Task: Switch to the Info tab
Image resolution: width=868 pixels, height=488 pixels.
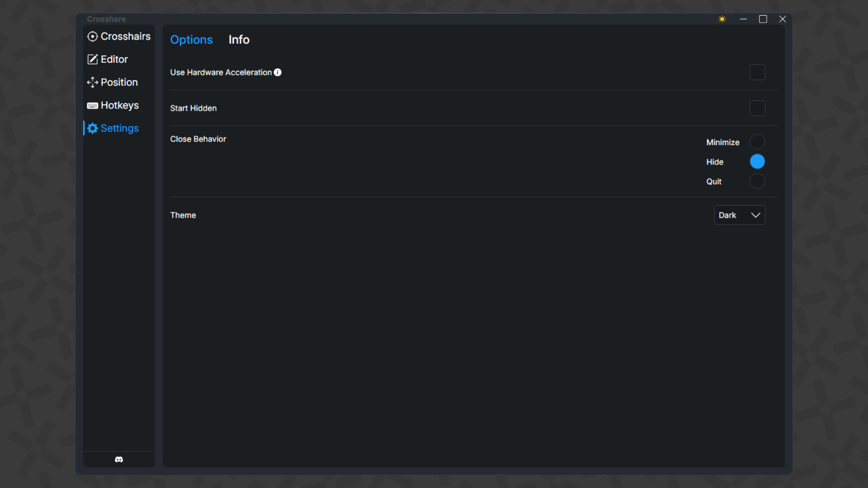Action: (239, 40)
